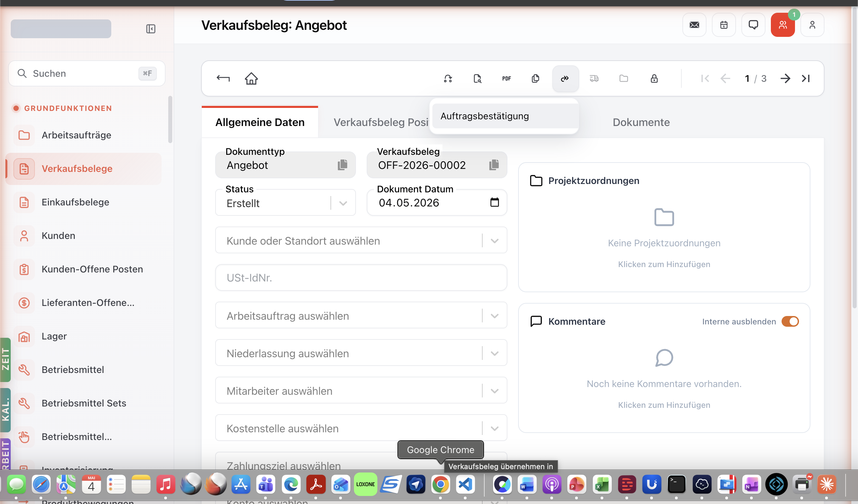Open the calendar icon in the header
The height and width of the screenshot is (504, 858).
(x=724, y=25)
